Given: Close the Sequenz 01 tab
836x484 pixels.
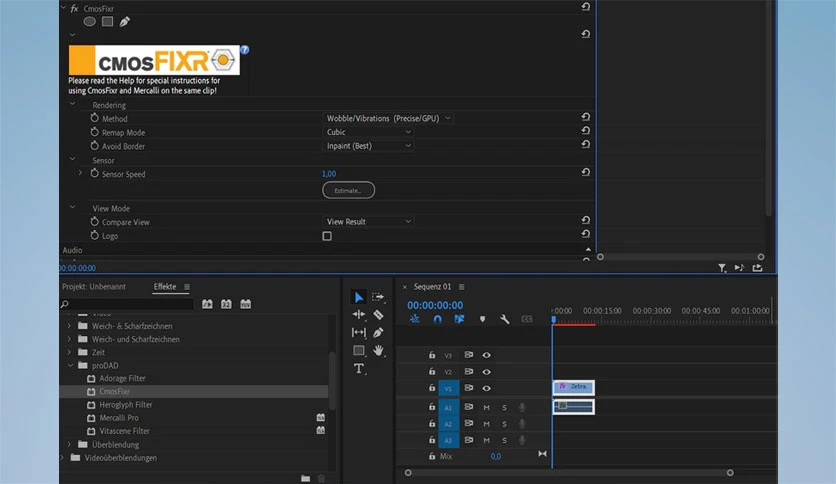Looking at the screenshot, I should pyautogui.click(x=405, y=287).
